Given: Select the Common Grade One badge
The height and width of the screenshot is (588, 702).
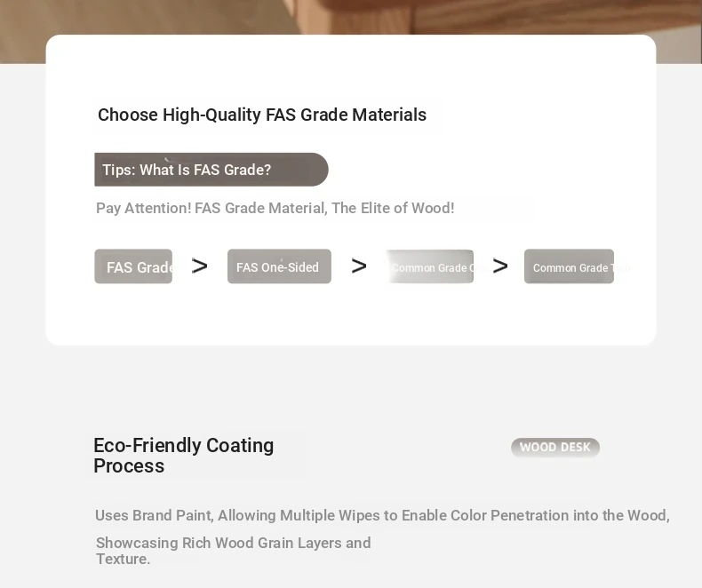Looking at the screenshot, I should [430, 266].
